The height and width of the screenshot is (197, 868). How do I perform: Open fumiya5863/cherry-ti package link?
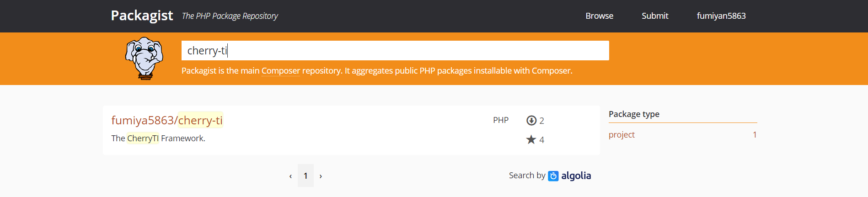pyautogui.click(x=167, y=120)
